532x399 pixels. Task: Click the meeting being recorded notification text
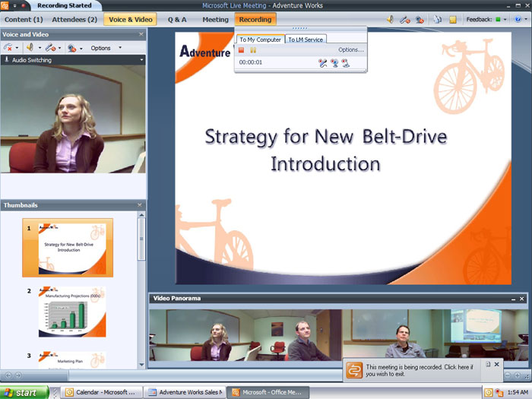coord(419,371)
